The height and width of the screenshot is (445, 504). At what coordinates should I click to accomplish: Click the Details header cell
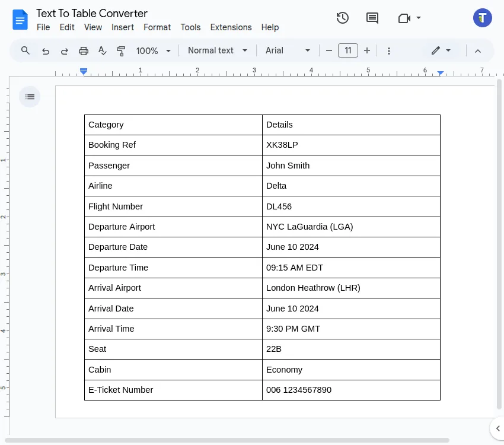click(x=351, y=125)
